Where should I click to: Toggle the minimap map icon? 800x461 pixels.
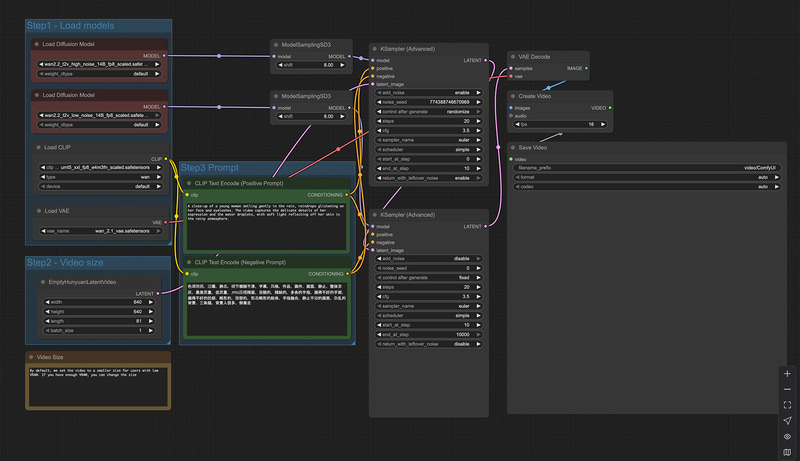(x=787, y=452)
